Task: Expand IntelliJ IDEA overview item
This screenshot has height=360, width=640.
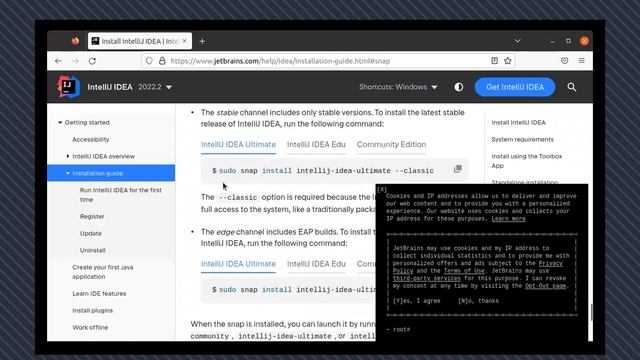Action: tap(68, 156)
